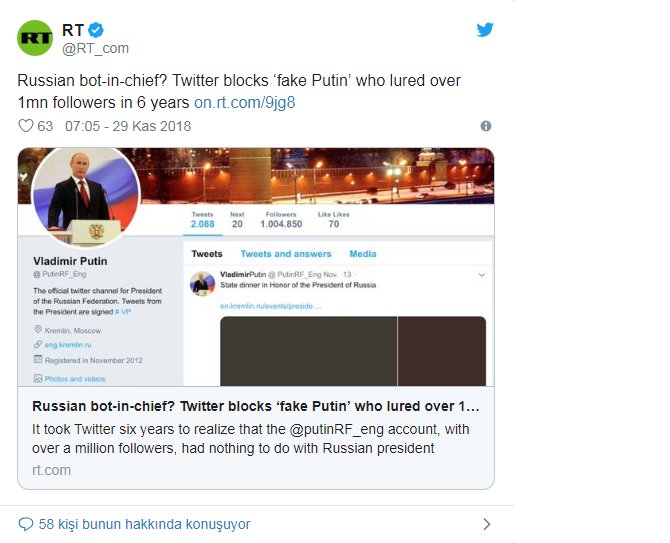Select the Media tab in the preview
Viewport: 670px width, 543px height.
pyautogui.click(x=362, y=254)
